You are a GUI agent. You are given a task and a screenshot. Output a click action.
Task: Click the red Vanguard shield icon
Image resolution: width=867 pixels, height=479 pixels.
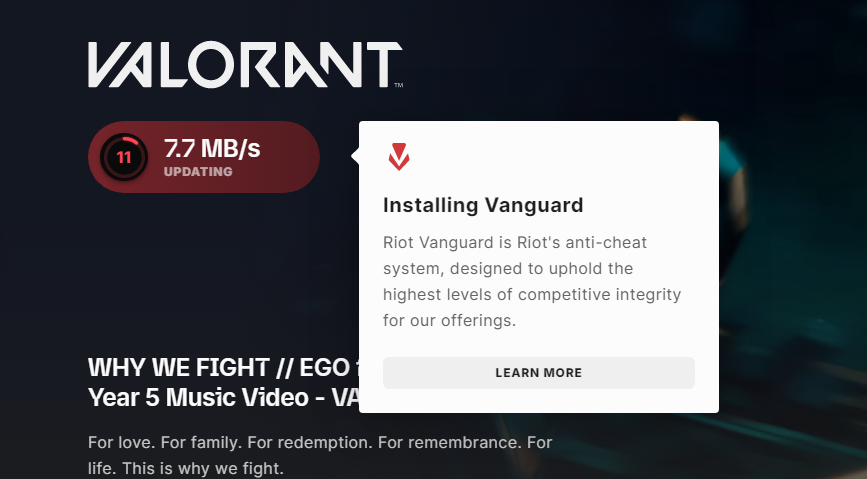(399, 156)
